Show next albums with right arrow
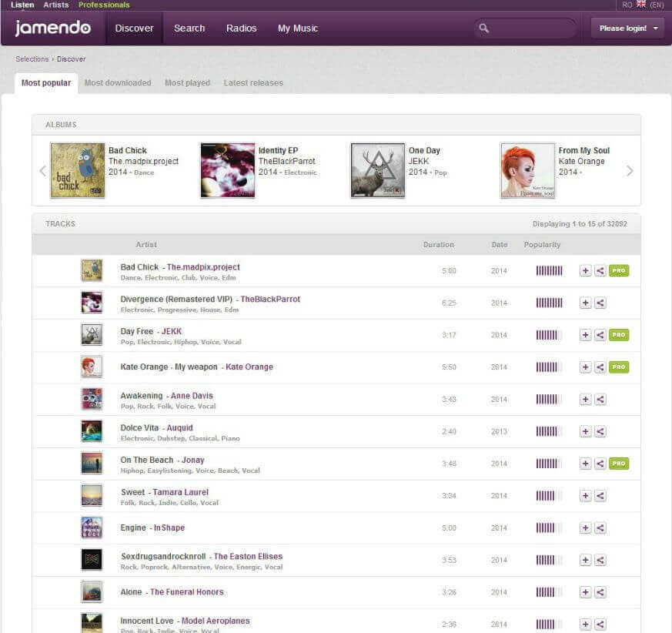 pyautogui.click(x=630, y=171)
